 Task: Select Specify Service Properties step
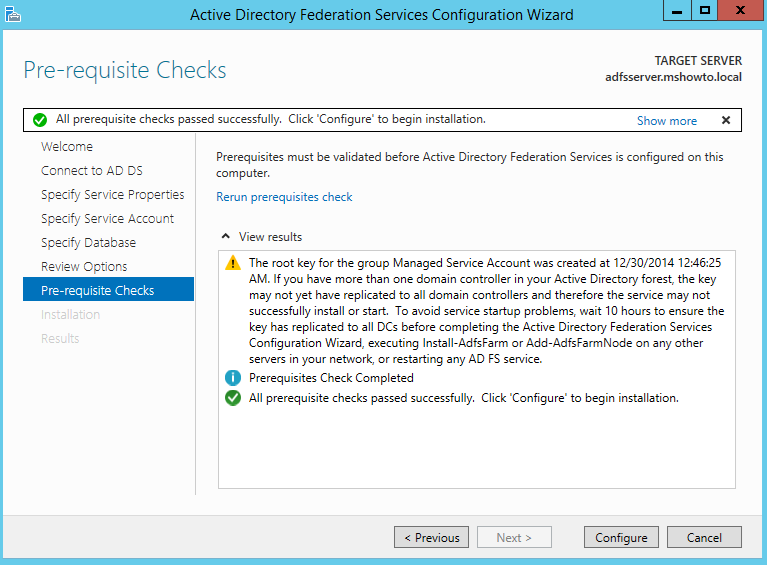(x=113, y=195)
